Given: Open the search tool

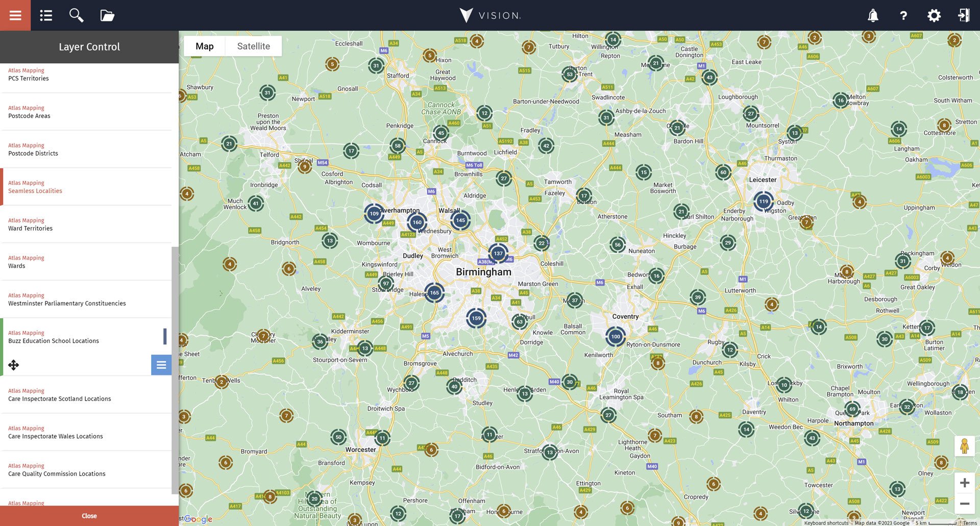Looking at the screenshot, I should coord(76,15).
